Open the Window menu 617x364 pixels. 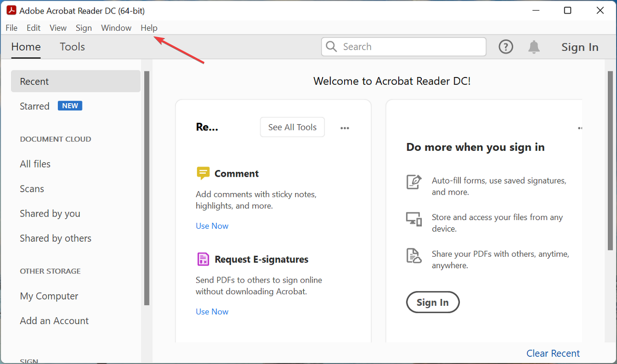click(x=116, y=28)
